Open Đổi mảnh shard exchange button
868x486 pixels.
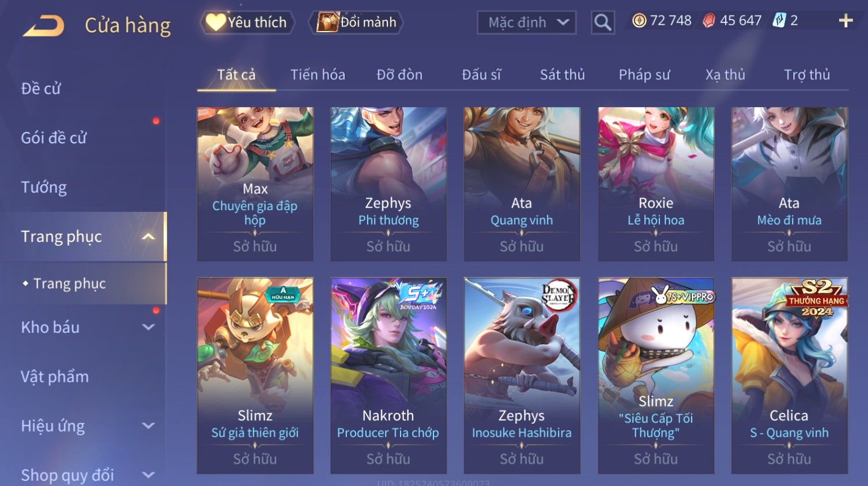tap(356, 22)
